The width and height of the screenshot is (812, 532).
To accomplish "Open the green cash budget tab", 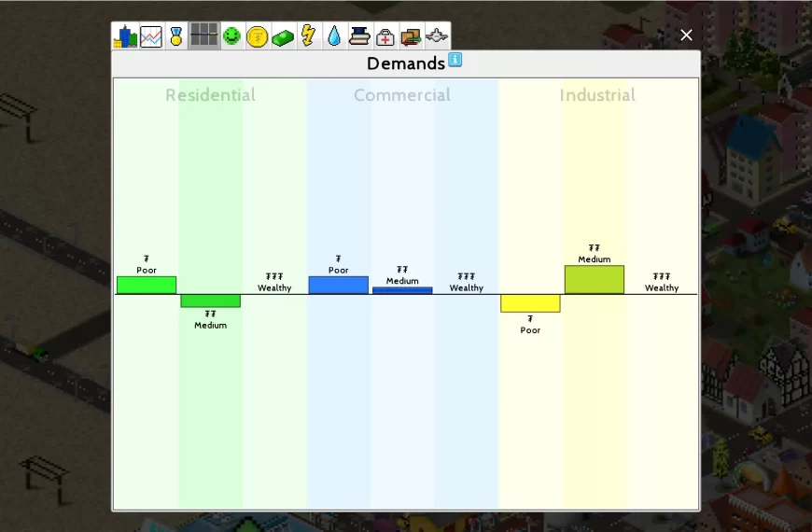I will 283,36.
